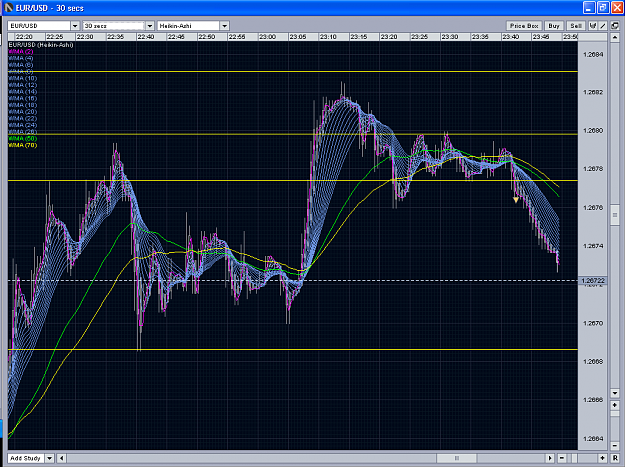Select the WMA (70) legend label

23,145
